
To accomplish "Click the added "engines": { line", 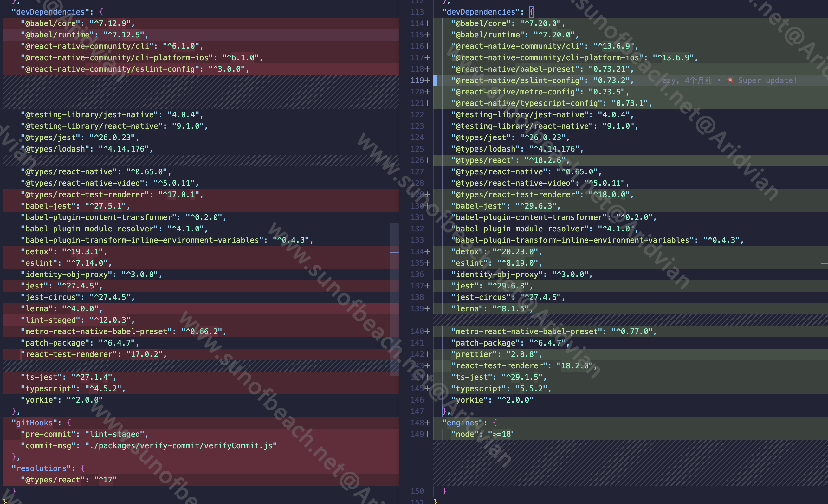I will 631,423.
